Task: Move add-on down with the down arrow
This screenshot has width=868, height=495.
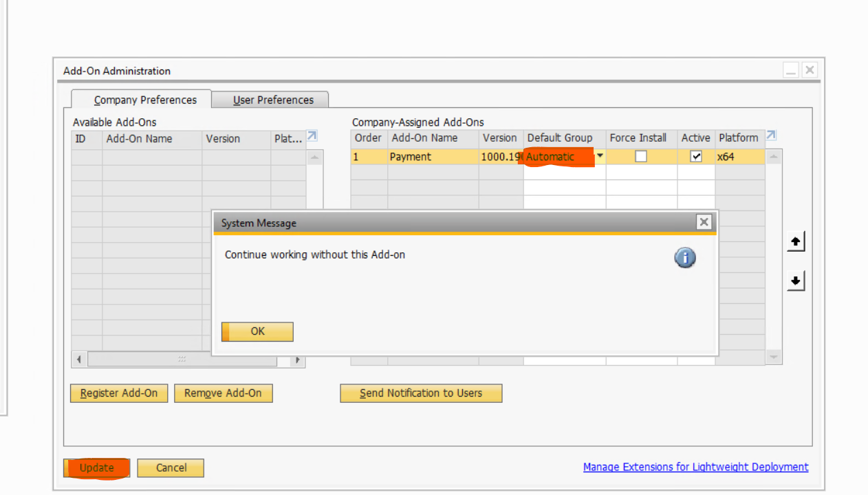Action: click(796, 280)
